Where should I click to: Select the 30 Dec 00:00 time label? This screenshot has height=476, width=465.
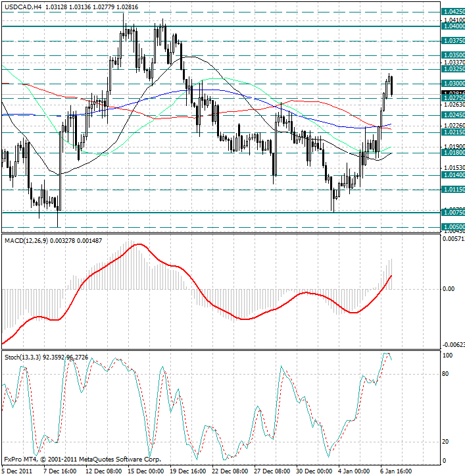tap(314, 471)
